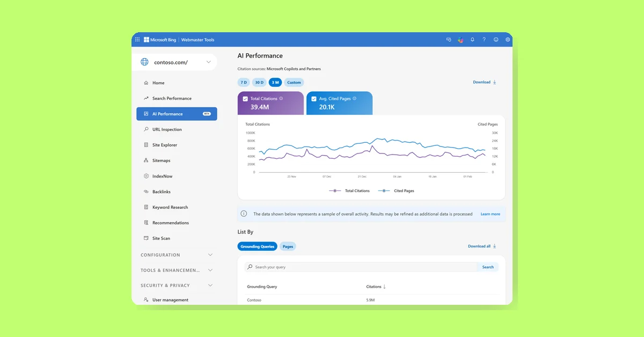Switch to the Pages list tab
Screen dimensions: 644x337
point(288,246)
